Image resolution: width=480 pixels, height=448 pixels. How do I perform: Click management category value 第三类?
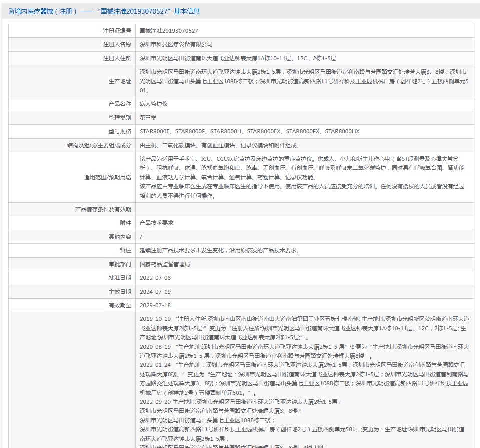(x=148, y=118)
